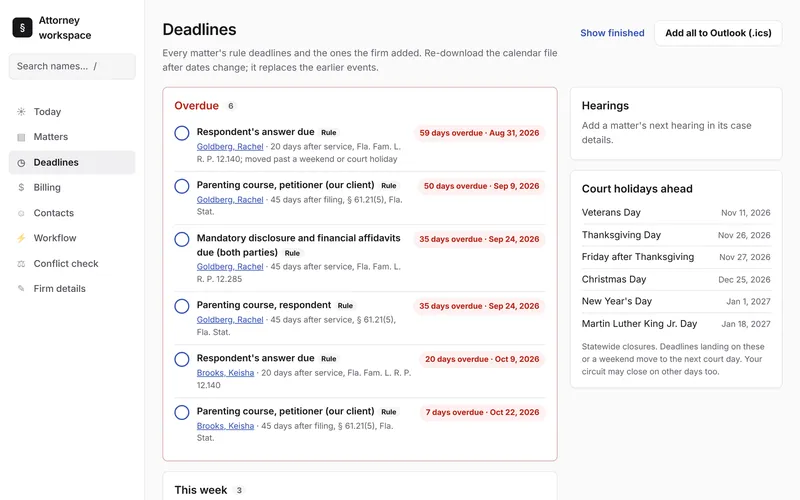Click the Hearings panel heading
Screen dimensions: 800x500
(605, 106)
